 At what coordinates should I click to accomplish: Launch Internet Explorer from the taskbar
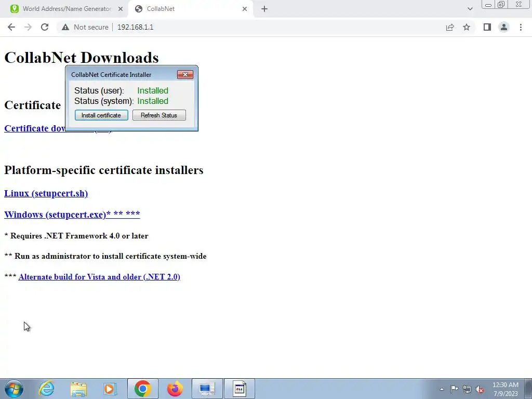click(x=46, y=389)
